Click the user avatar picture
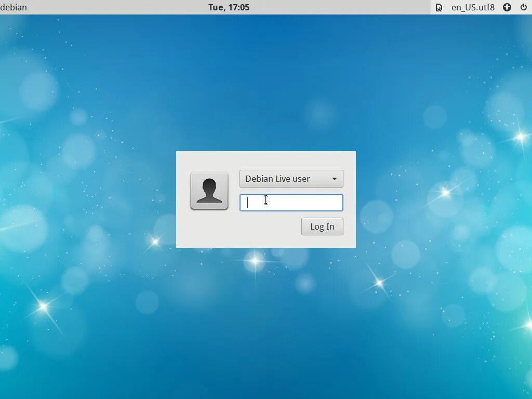This screenshot has height=399, width=532. 209,191
